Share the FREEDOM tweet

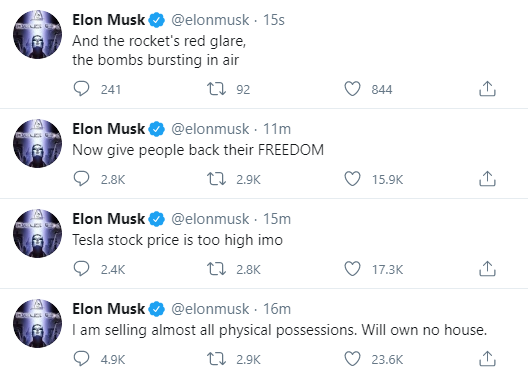(487, 178)
